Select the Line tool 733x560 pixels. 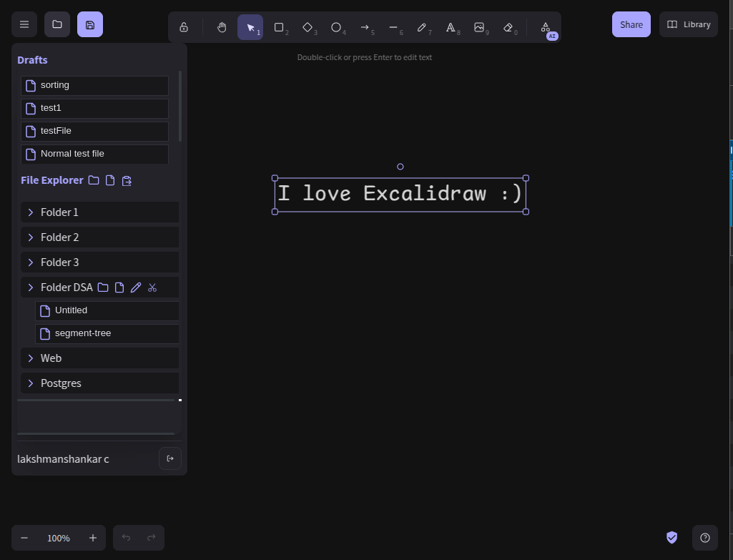pyautogui.click(x=393, y=27)
